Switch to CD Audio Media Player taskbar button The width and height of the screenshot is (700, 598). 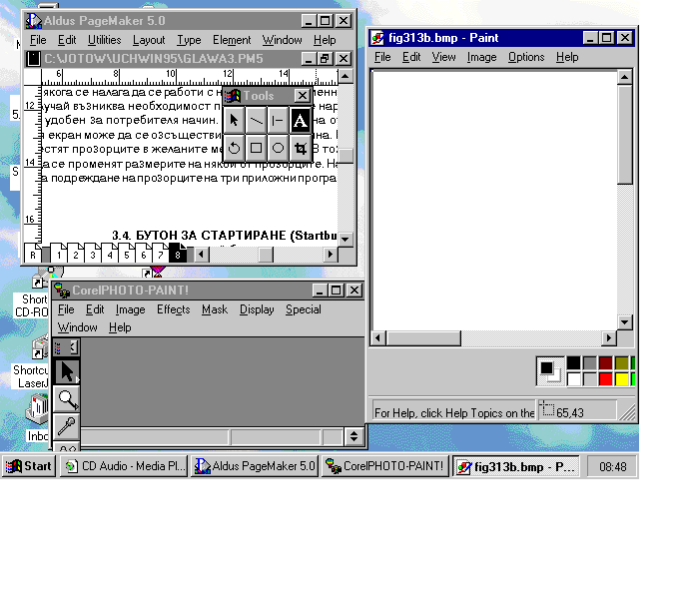[x=124, y=466]
